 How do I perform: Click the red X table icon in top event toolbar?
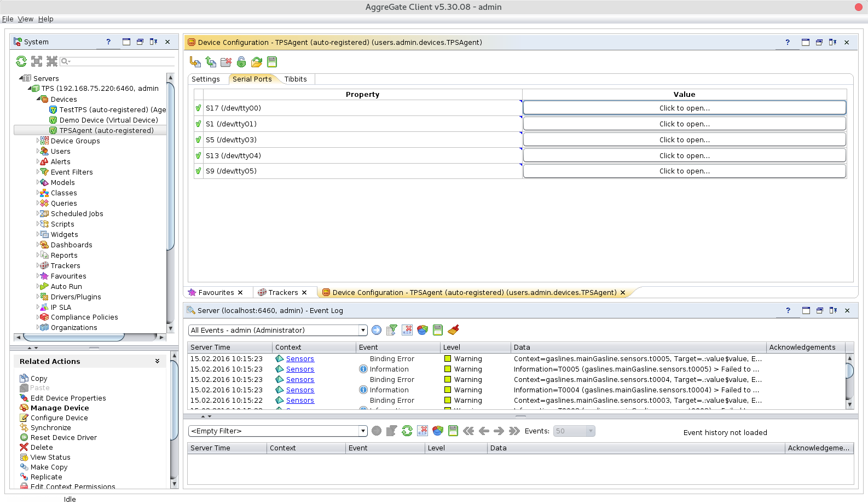tap(407, 330)
